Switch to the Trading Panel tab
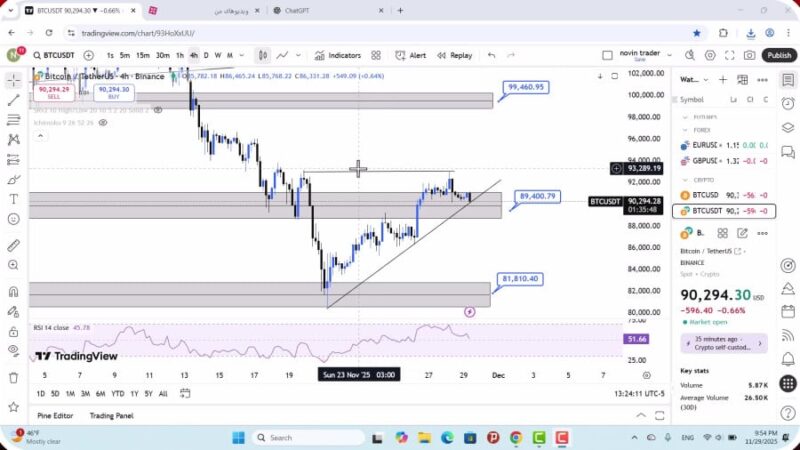The height and width of the screenshot is (450, 800). (111, 416)
